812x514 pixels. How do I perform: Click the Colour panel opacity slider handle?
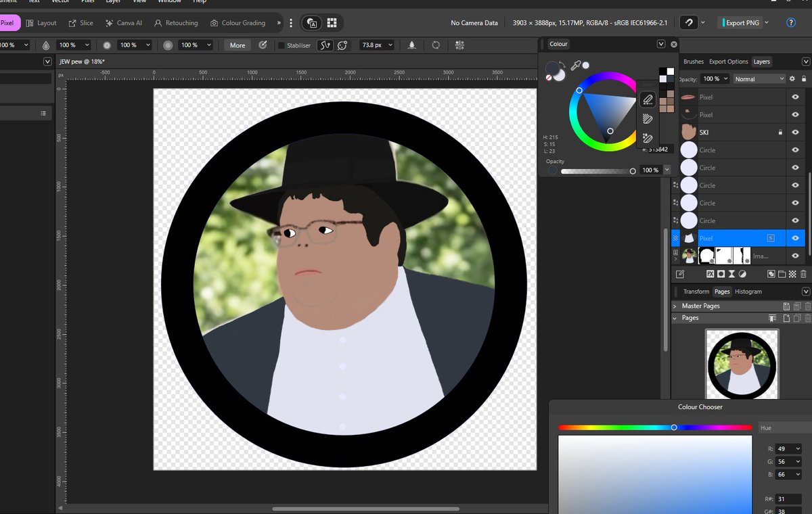(x=633, y=171)
